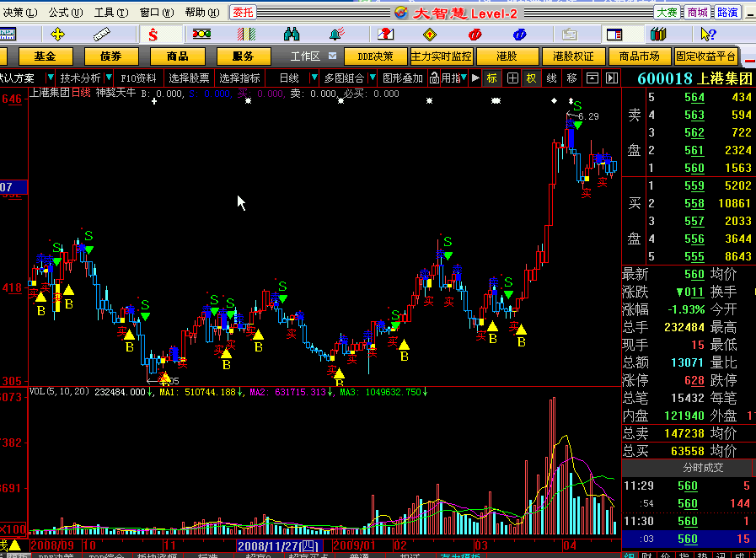Open the 基金 market button
Image resolution: width=756 pixels, height=558 pixels.
46,56
